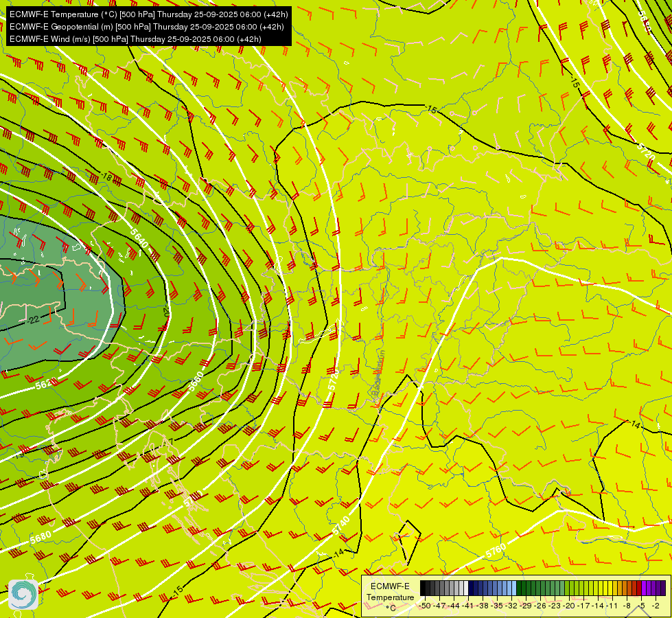The width and height of the screenshot is (672, 618).
Task: Click the -32 legend scale value
Action: [511, 606]
